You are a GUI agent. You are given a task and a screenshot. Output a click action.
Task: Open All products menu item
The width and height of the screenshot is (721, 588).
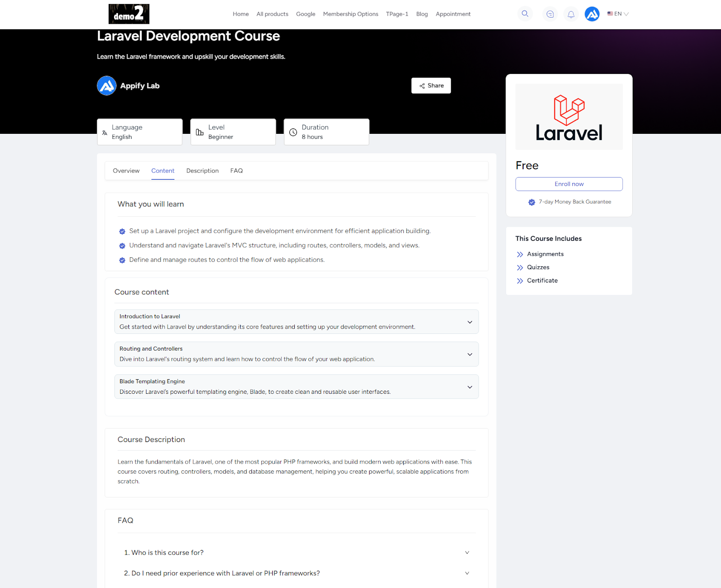pos(272,14)
